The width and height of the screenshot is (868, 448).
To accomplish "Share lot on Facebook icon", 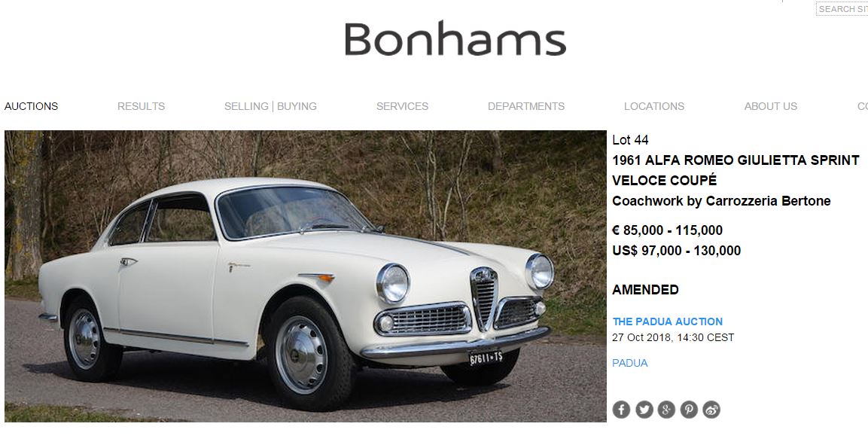I will pos(621,410).
